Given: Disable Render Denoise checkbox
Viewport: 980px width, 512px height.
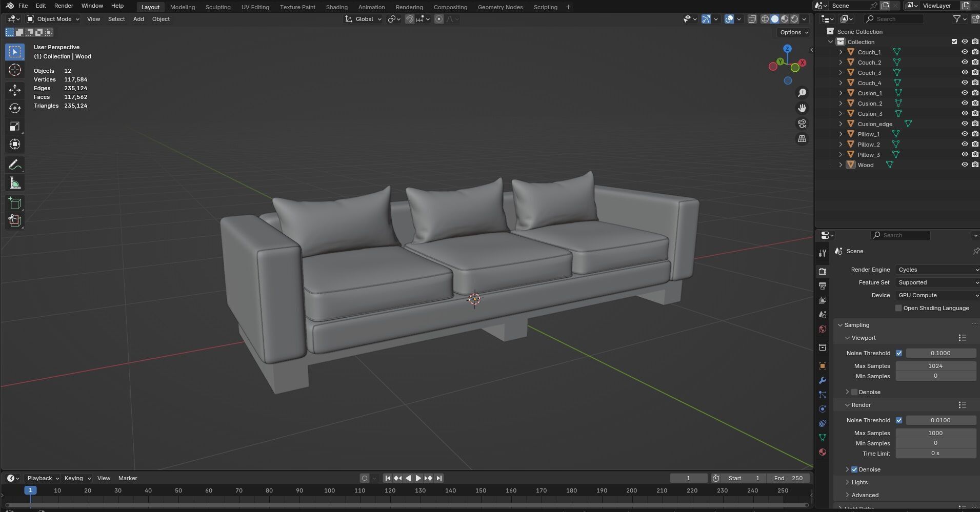Looking at the screenshot, I should 854,469.
